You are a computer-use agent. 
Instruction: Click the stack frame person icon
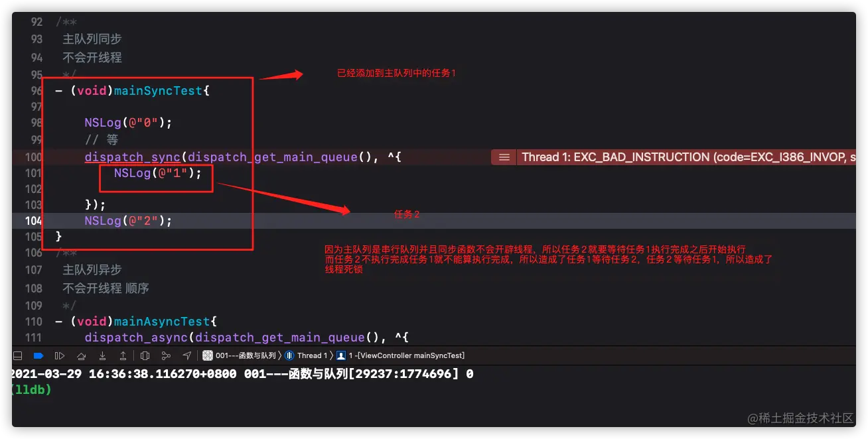click(341, 355)
